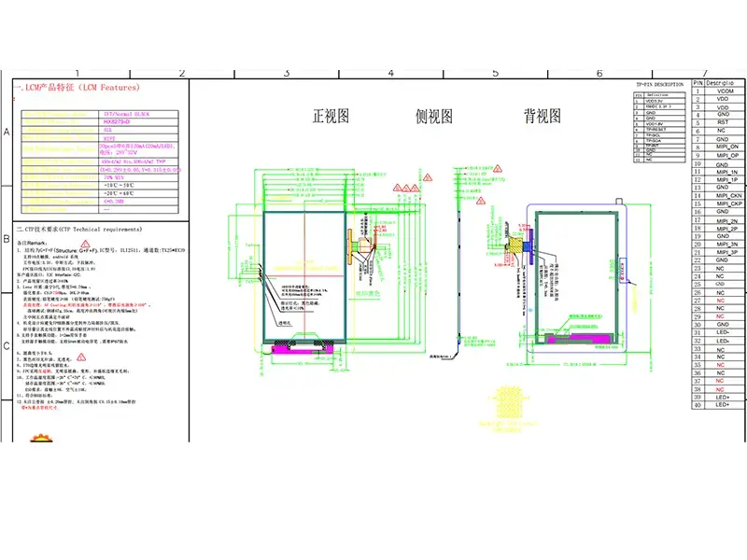The height and width of the screenshot is (560, 747).
Task: Select the VCOM row in pin table
Action: [724, 90]
